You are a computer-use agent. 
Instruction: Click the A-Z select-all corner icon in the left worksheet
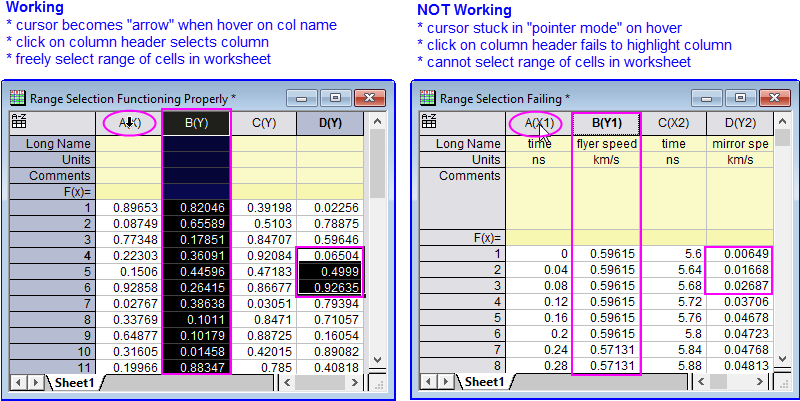19,121
